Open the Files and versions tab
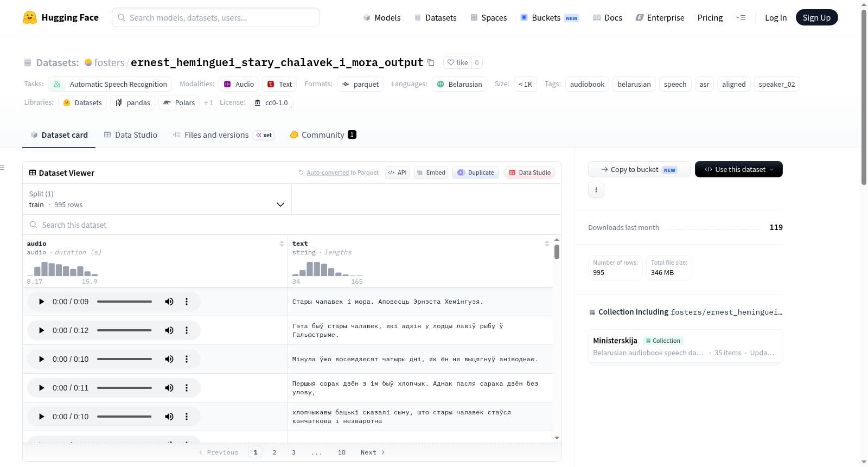The image size is (868, 467). [223, 135]
